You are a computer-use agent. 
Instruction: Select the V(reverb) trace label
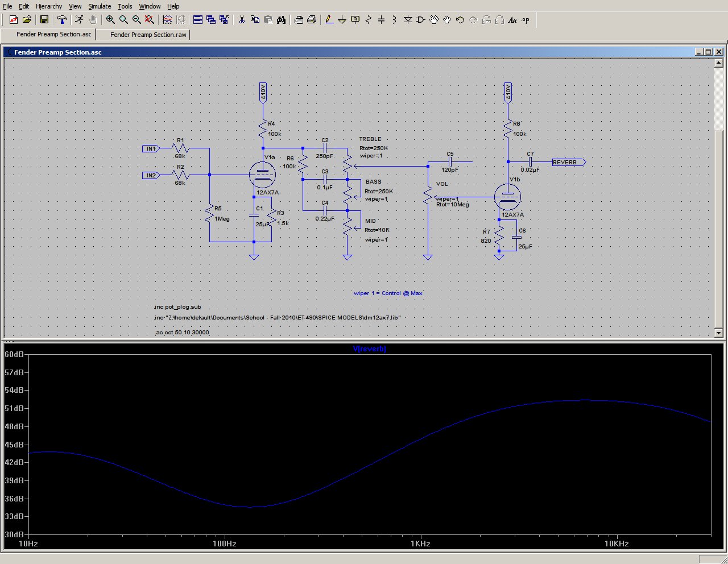pyautogui.click(x=369, y=349)
